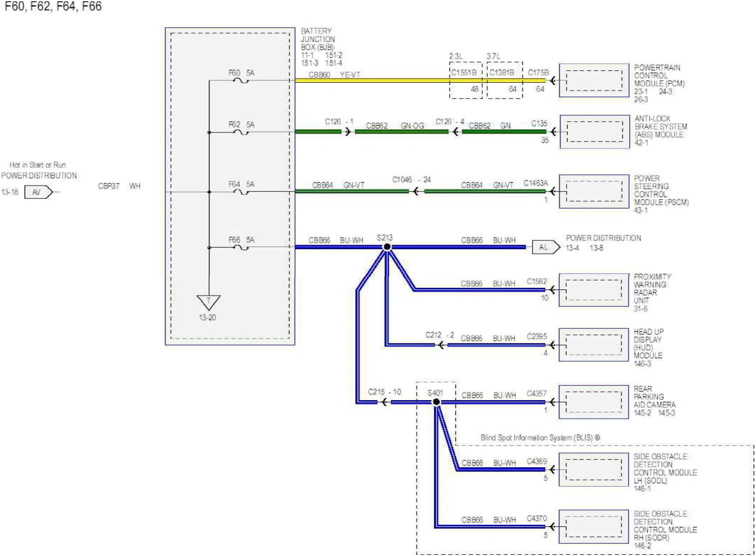756x556 pixels.
Task: Click the "YE-VT" wire color label
Action: coord(350,75)
